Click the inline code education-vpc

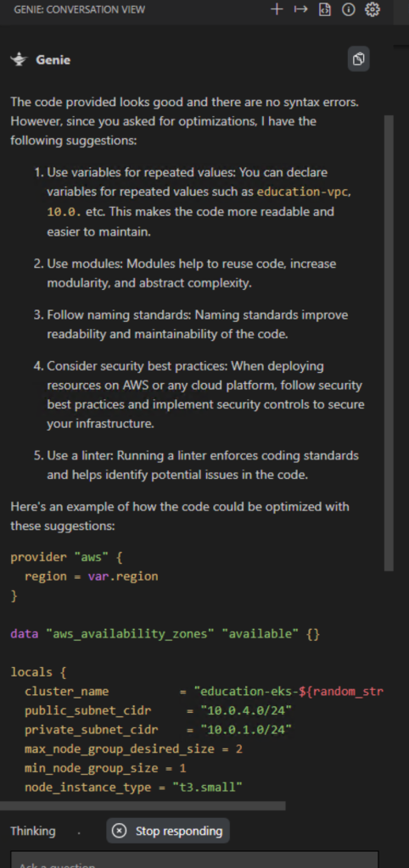303,192
